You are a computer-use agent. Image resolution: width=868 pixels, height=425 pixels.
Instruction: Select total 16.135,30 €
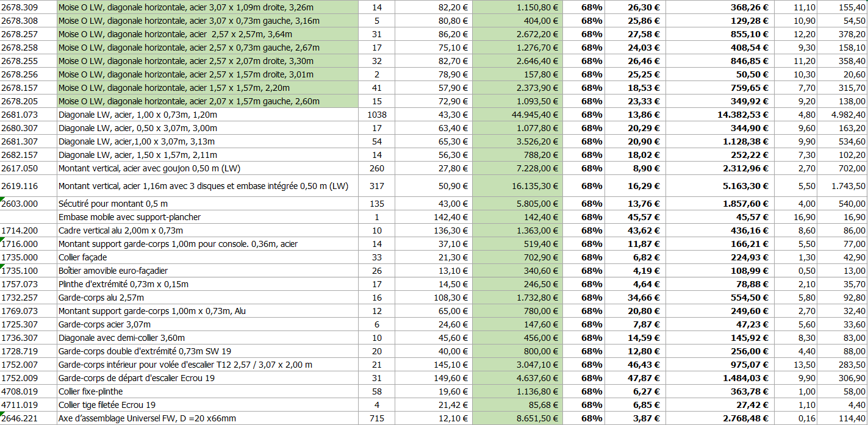[x=517, y=186]
